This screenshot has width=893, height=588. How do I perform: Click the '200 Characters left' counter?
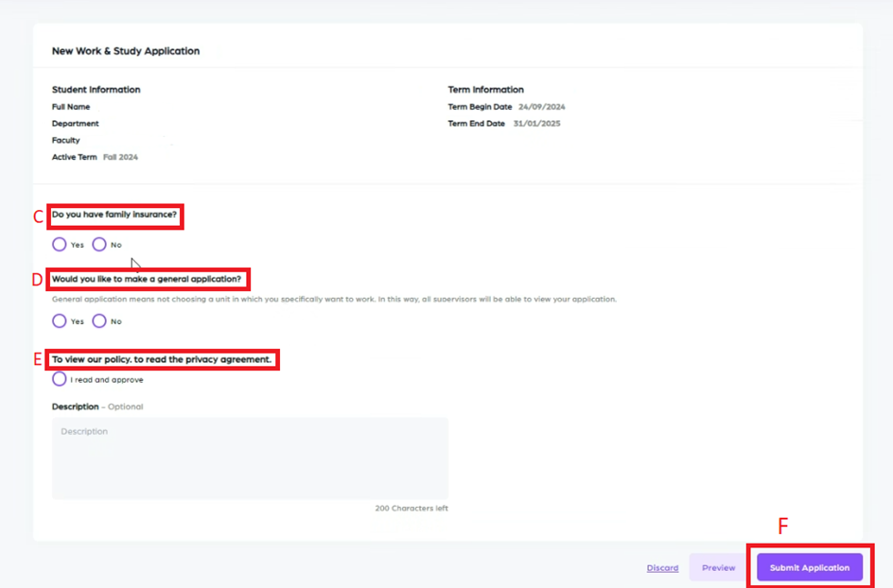coord(411,509)
